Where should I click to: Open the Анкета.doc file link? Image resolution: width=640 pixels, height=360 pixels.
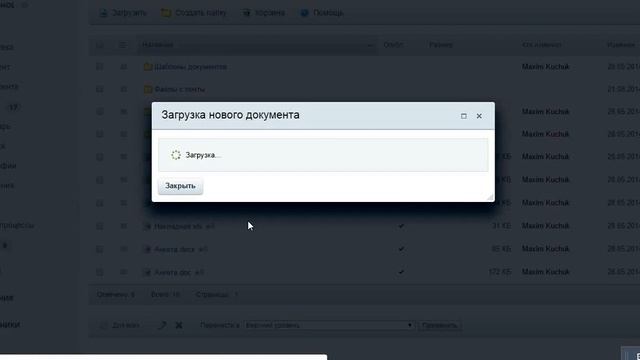point(173,272)
